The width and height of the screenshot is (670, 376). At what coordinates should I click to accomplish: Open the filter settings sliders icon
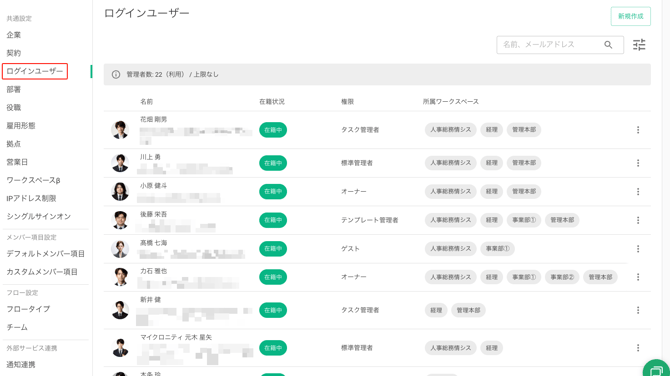coord(639,44)
